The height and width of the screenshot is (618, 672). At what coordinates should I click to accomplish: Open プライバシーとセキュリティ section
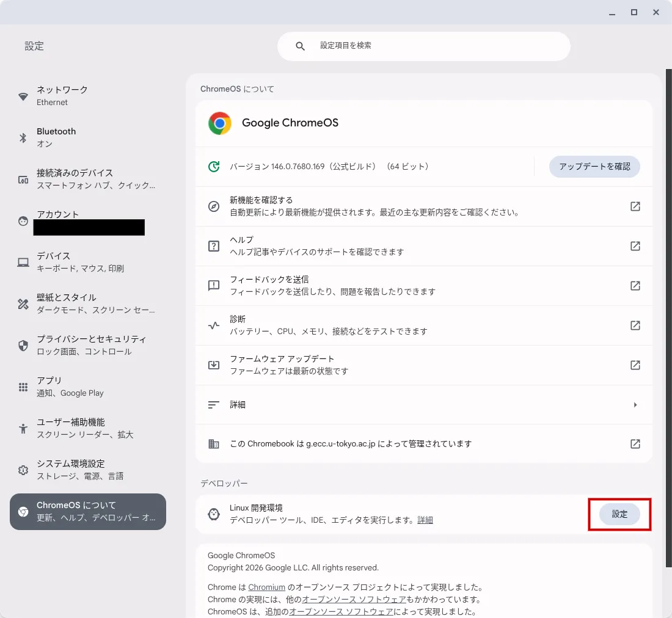coord(88,345)
